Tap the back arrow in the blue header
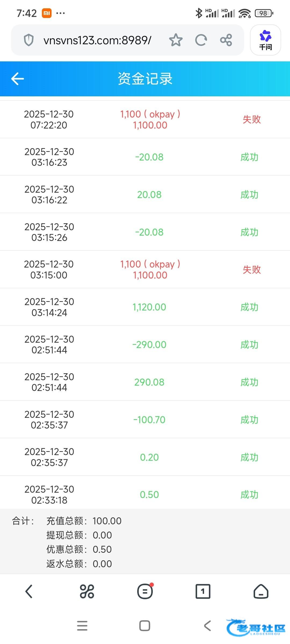 tap(18, 79)
